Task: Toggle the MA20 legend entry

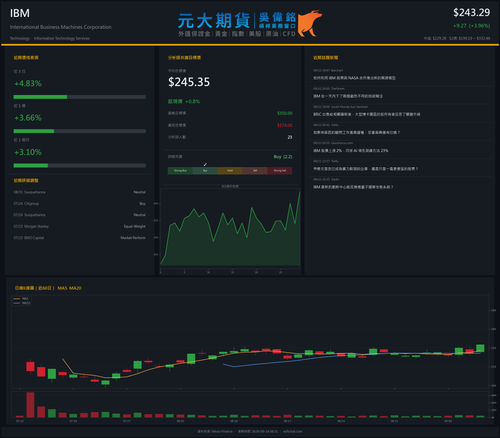Action: click(x=22, y=303)
